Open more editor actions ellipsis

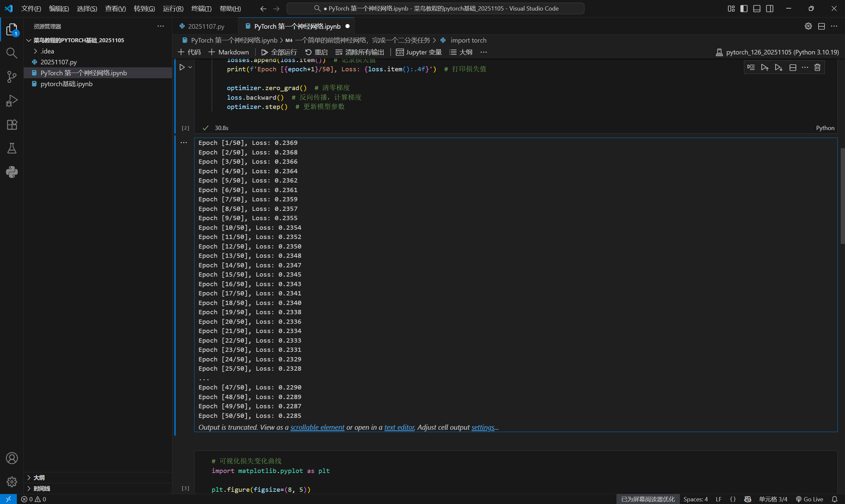(834, 26)
